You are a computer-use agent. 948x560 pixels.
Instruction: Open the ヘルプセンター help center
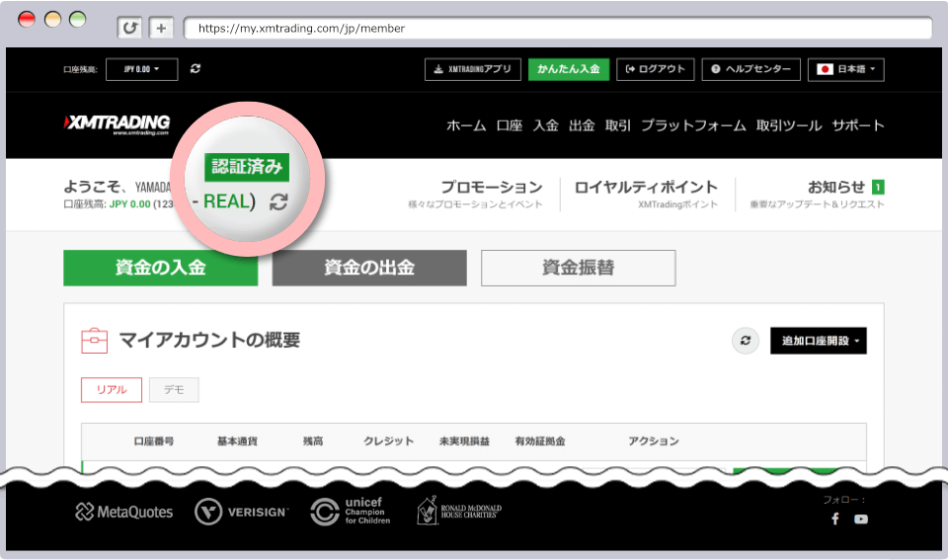tap(750, 69)
